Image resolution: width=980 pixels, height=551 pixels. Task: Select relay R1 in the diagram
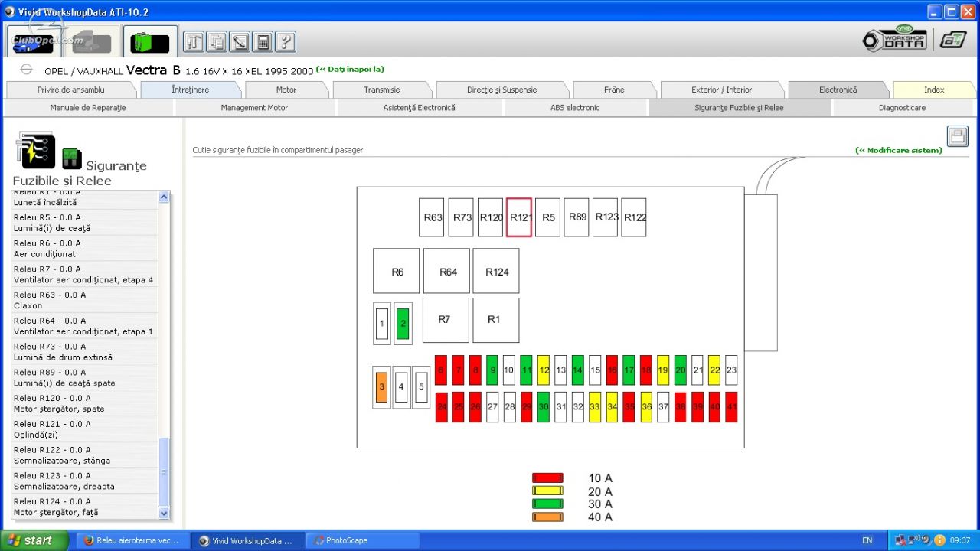[495, 320]
